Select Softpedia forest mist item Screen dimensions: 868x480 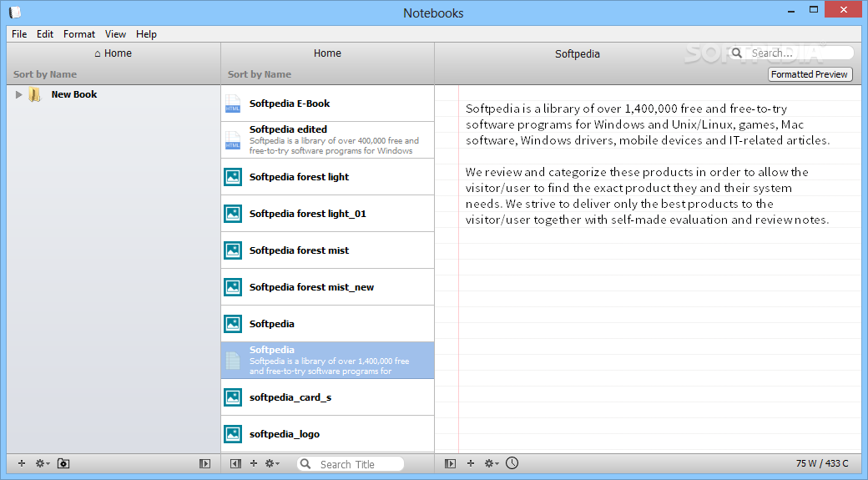point(328,250)
